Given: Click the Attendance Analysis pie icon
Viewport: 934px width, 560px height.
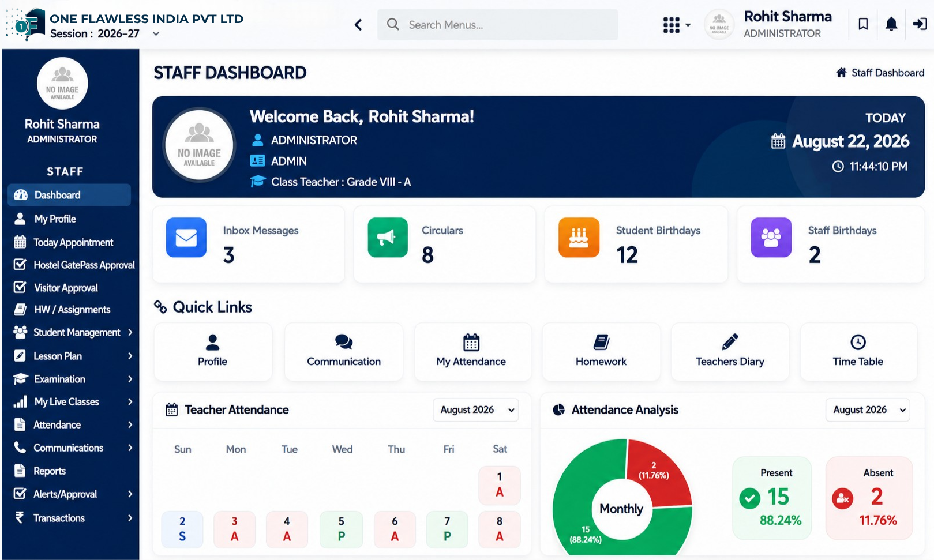Looking at the screenshot, I should [x=558, y=409].
